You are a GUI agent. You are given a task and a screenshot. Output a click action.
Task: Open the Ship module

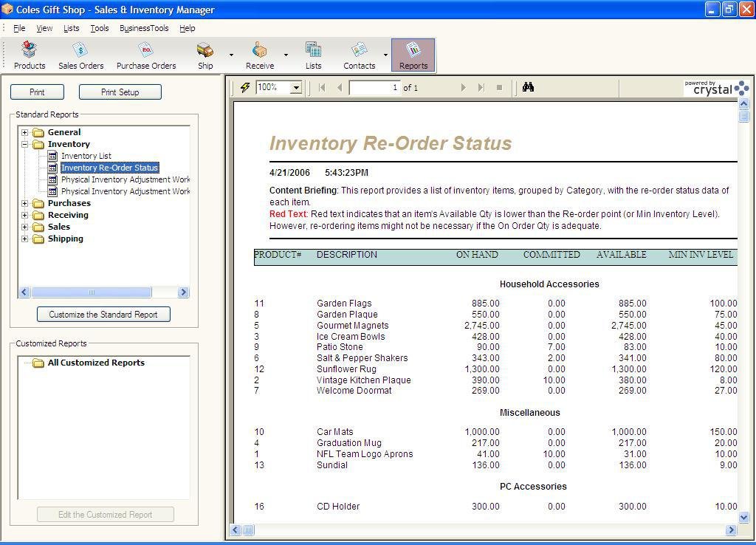[x=205, y=56]
